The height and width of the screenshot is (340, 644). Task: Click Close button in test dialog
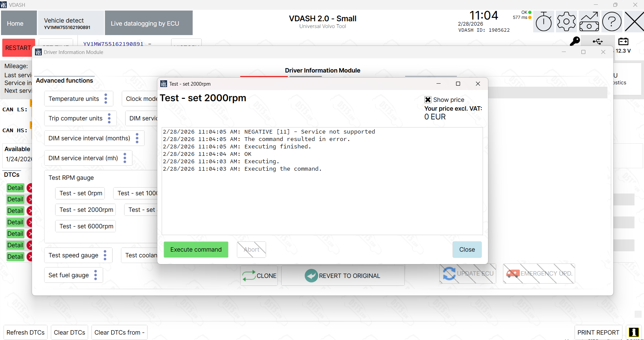tap(467, 250)
